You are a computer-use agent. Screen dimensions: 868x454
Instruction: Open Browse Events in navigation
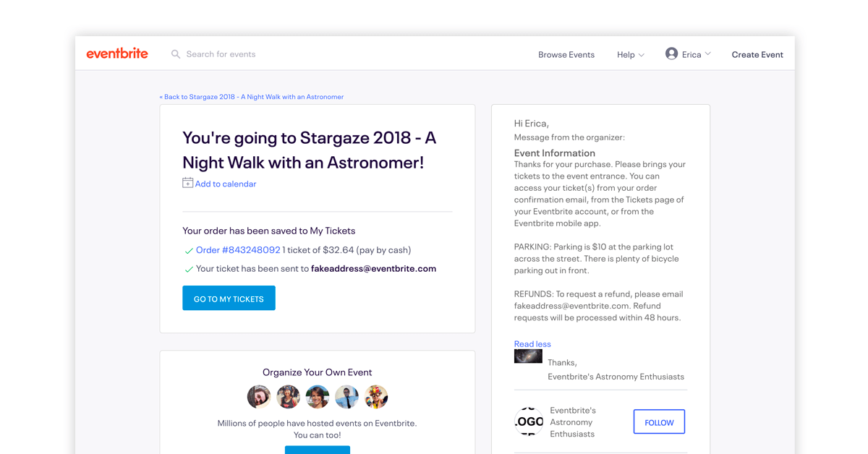(x=566, y=55)
